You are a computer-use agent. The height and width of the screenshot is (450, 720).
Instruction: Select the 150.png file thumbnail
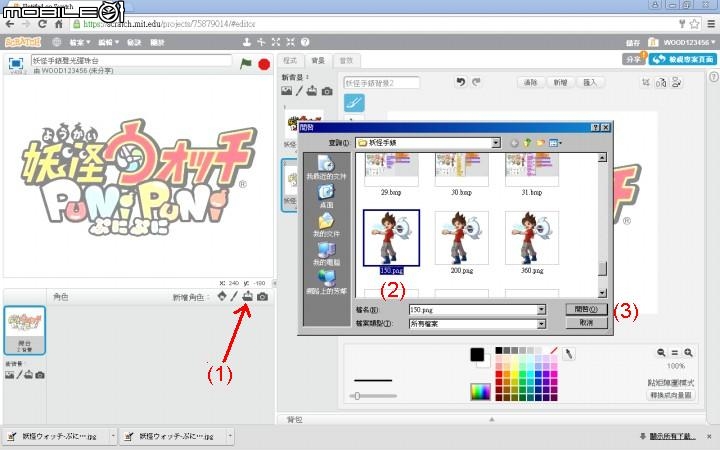[x=391, y=238]
